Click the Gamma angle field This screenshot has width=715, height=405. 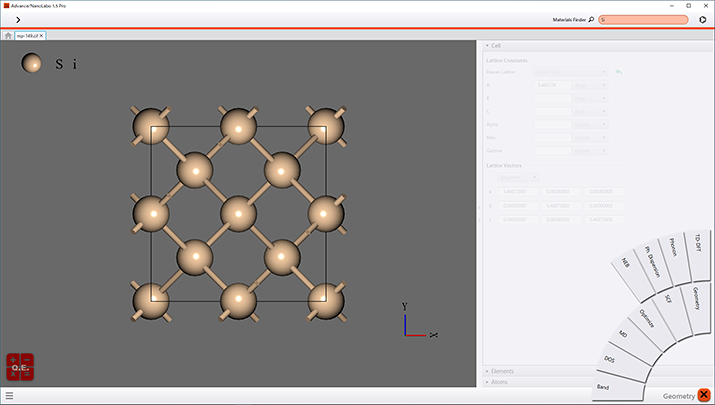coord(552,151)
